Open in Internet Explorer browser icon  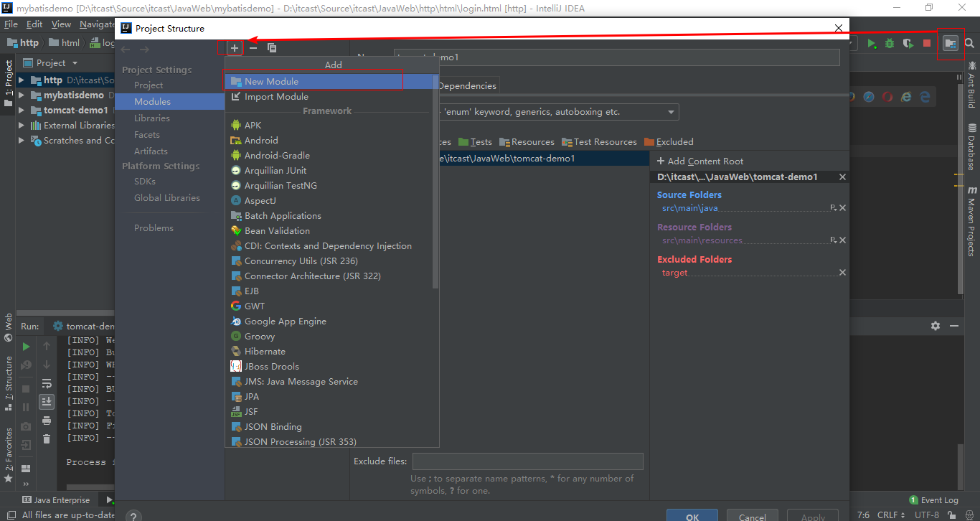[906, 97]
